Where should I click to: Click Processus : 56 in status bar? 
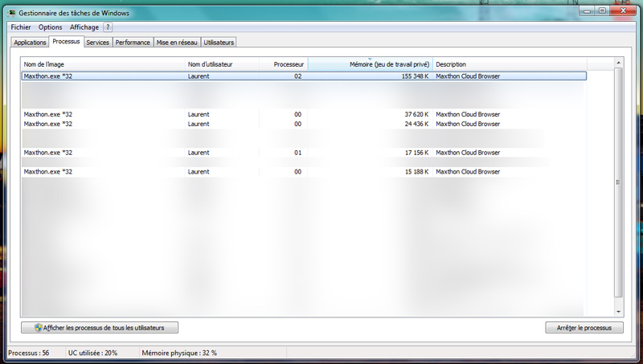[28, 353]
